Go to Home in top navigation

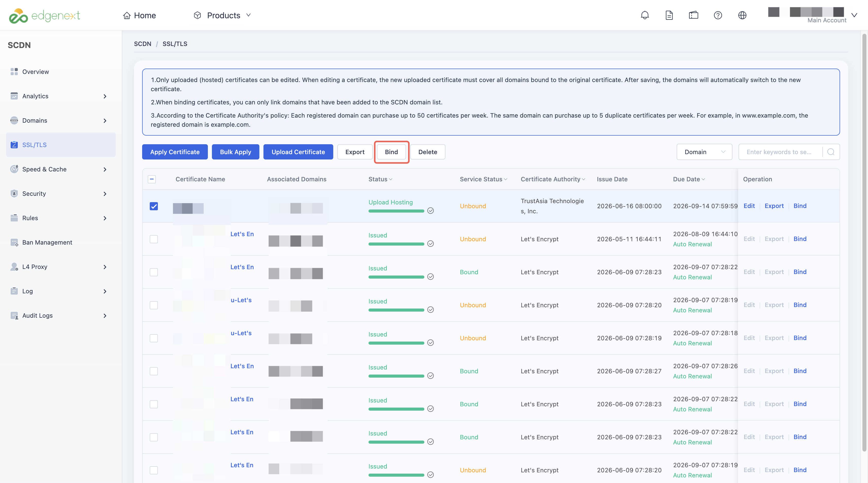pos(139,15)
